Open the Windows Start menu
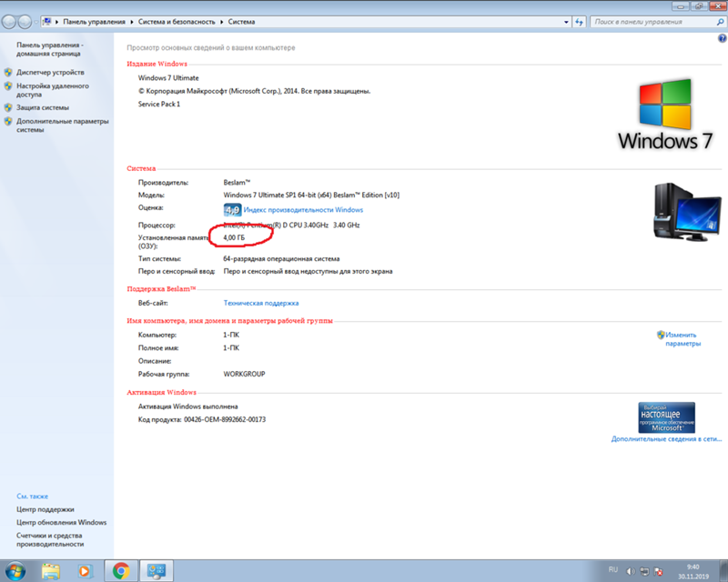This screenshot has width=728, height=582. coord(17,570)
